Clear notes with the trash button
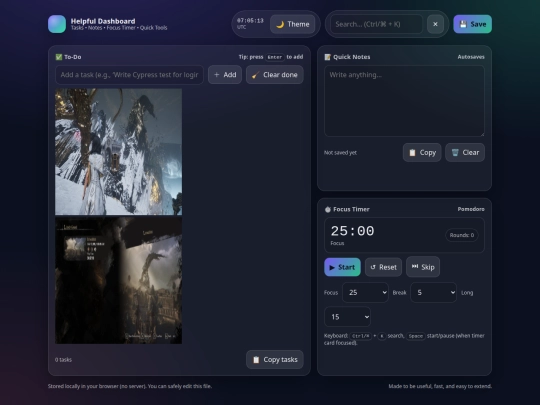The height and width of the screenshot is (405, 540). click(465, 153)
